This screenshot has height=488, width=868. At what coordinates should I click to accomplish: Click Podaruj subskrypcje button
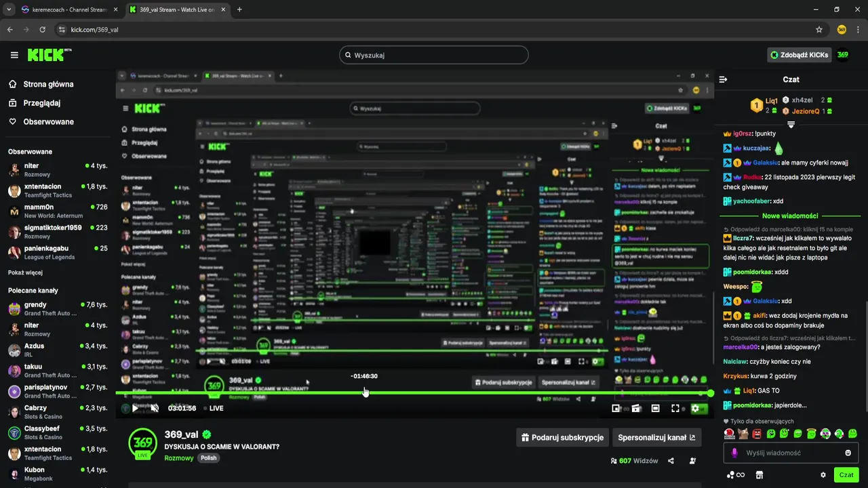coord(562,438)
